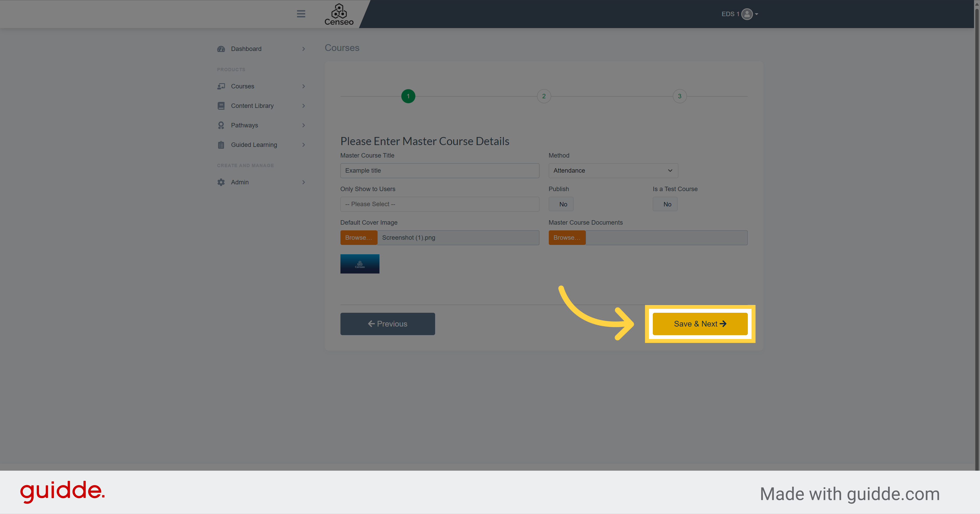Toggle Publish to Yes
980x514 pixels.
pyautogui.click(x=562, y=204)
